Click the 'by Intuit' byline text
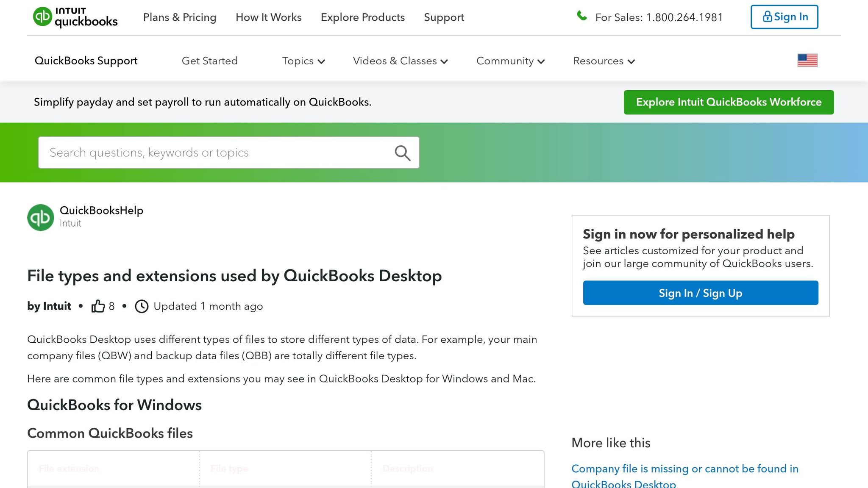The height and width of the screenshot is (488, 868). pyautogui.click(x=49, y=306)
